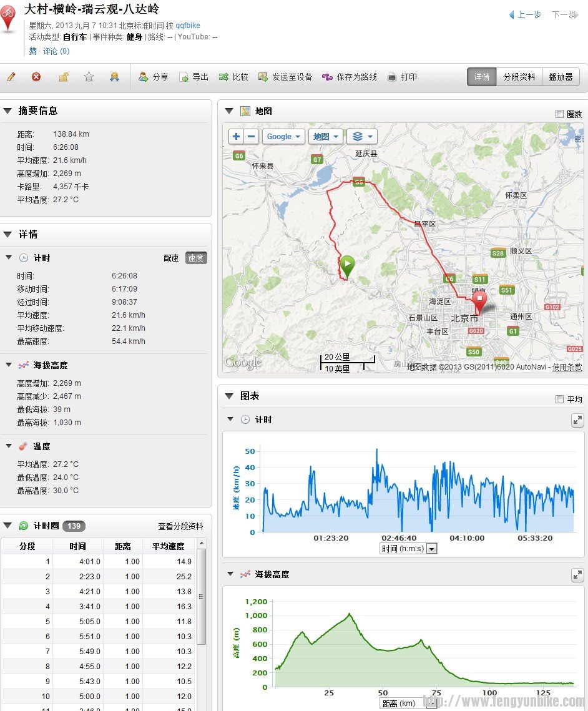Mark activity with the star icon
This screenshot has width=588, height=711.
tap(89, 77)
